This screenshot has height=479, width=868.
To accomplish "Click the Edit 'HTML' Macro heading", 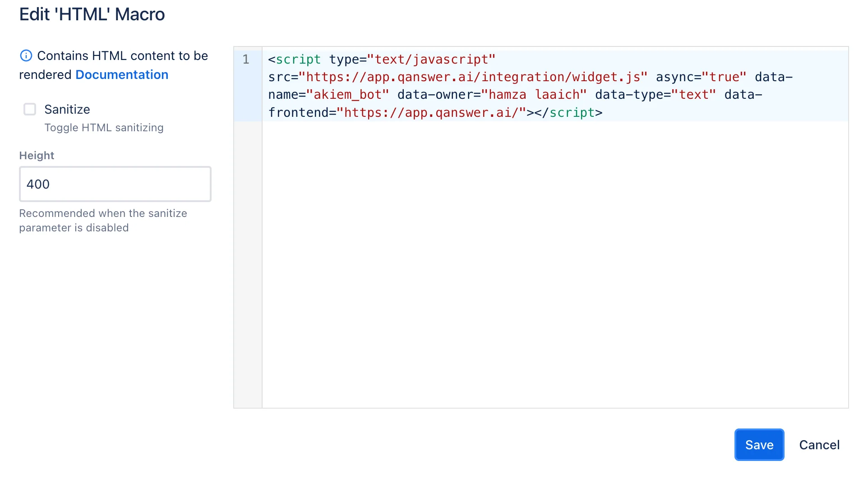I will coord(92,14).
